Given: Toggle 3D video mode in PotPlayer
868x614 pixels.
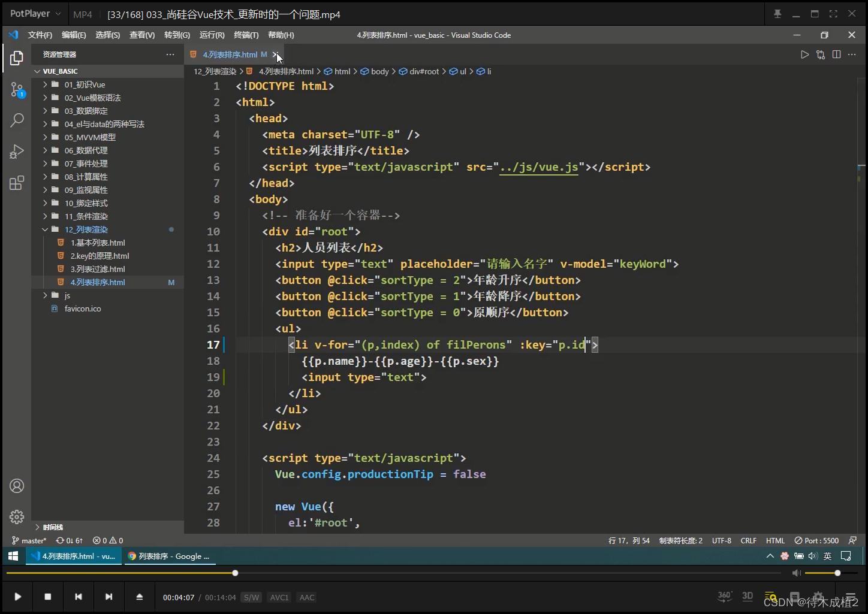Looking at the screenshot, I should (748, 596).
